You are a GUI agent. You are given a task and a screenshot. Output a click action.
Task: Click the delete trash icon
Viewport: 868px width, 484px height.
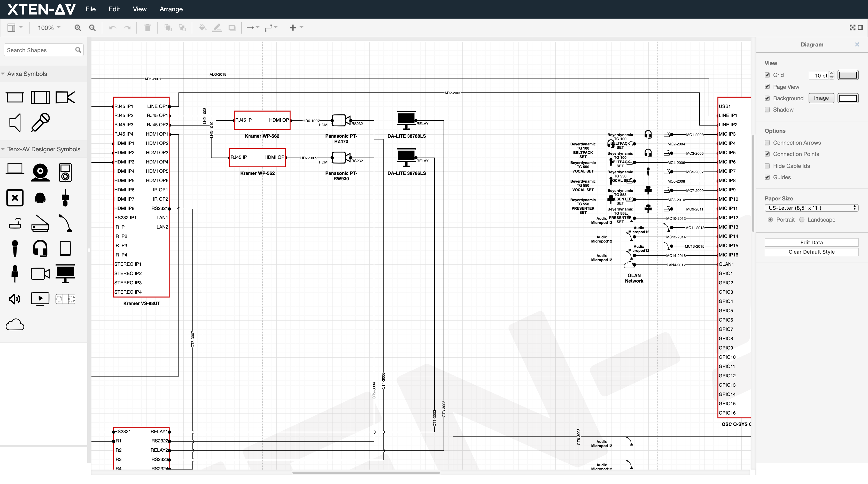147,28
